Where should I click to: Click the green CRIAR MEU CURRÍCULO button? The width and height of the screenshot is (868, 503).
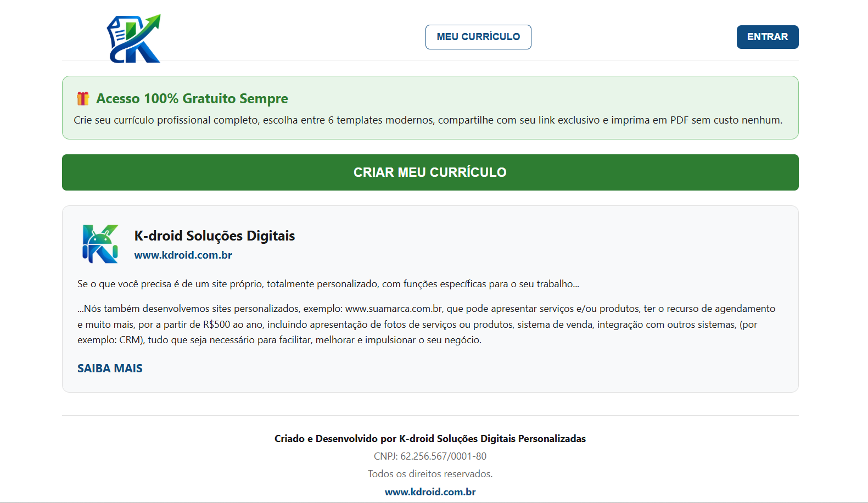pos(430,172)
